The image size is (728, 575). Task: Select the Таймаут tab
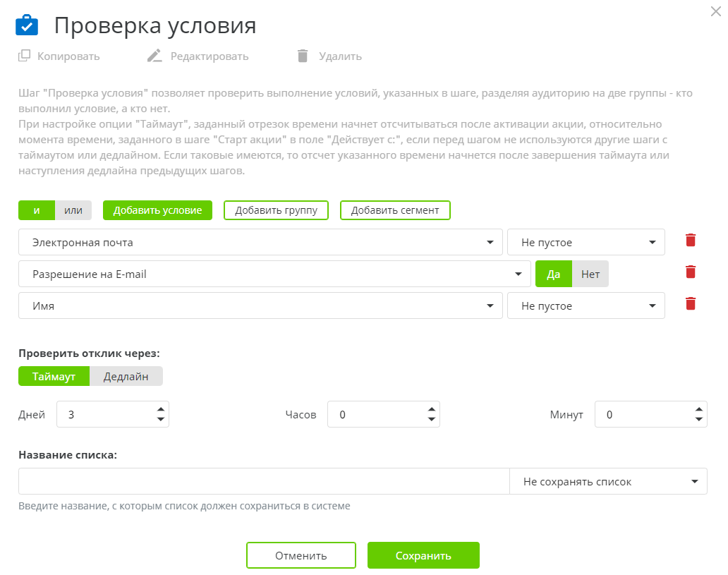(54, 376)
